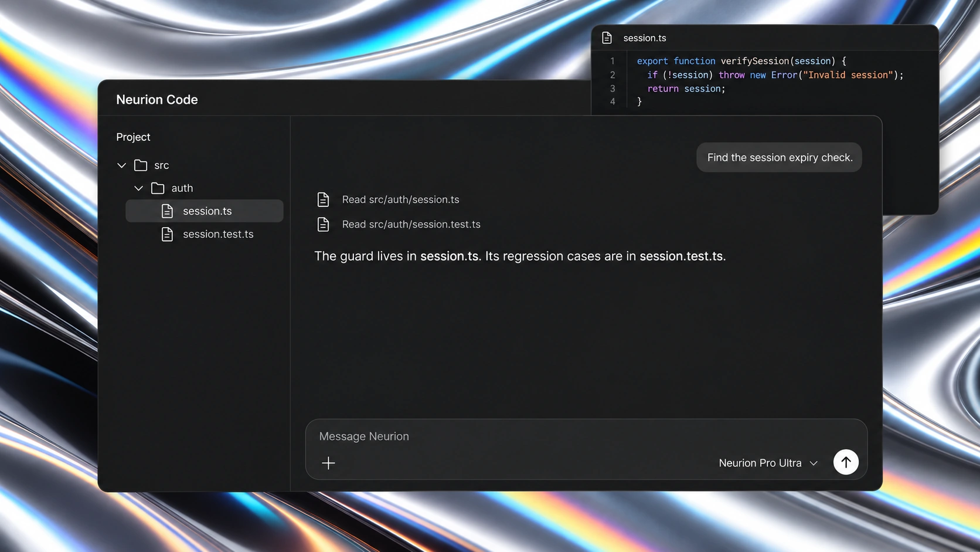Click the user message 'Find the session expiry check.'
980x552 pixels.
coord(779,157)
